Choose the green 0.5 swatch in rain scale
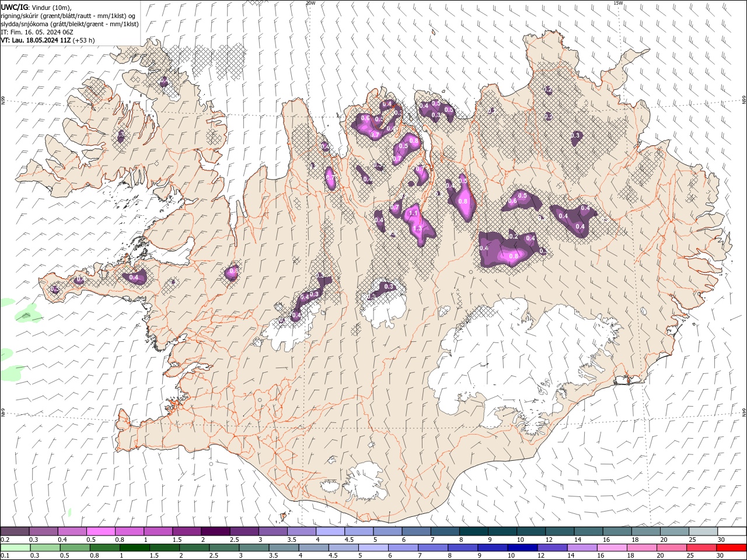This screenshot has height=560, width=747. 75,548
